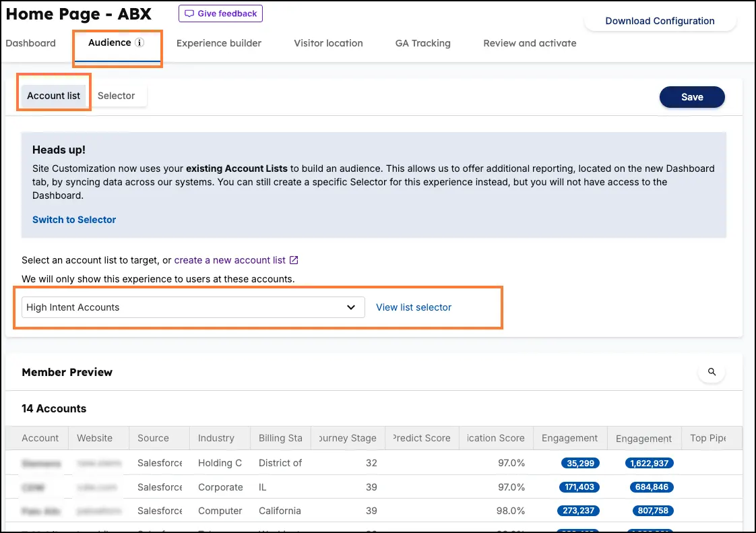Viewport: 756px width, 533px height.
Task: Click the speech bubble icon on Give feedback
Action: pos(189,13)
